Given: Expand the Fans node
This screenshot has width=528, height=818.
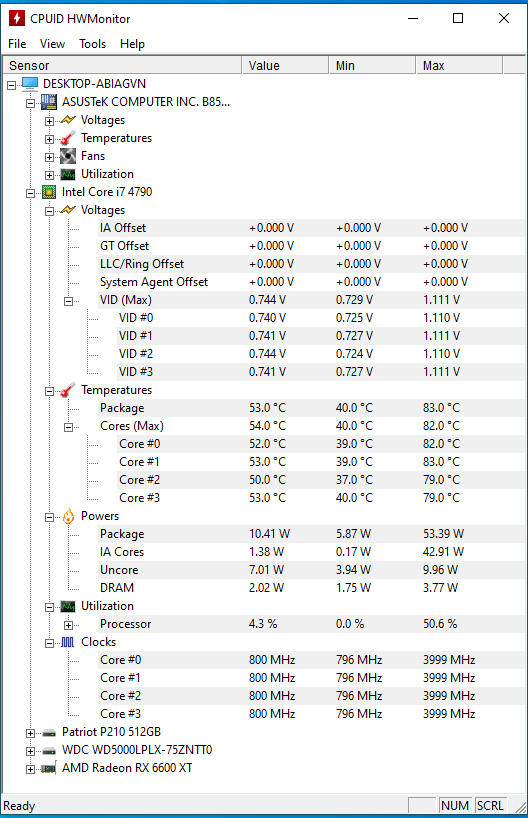Looking at the screenshot, I should (49, 158).
